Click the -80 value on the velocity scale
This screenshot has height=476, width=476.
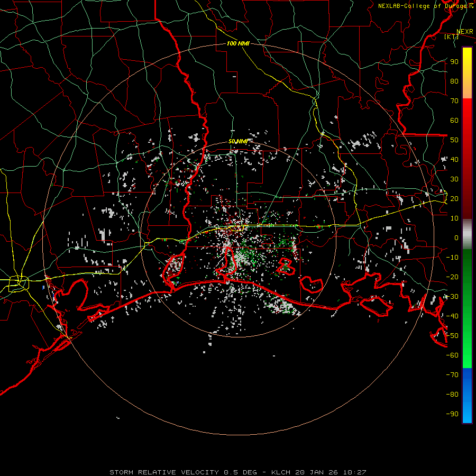(x=452, y=395)
